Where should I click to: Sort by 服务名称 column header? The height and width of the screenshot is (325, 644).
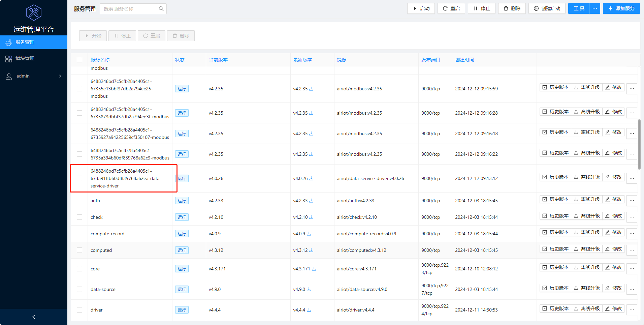click(100, 60)
